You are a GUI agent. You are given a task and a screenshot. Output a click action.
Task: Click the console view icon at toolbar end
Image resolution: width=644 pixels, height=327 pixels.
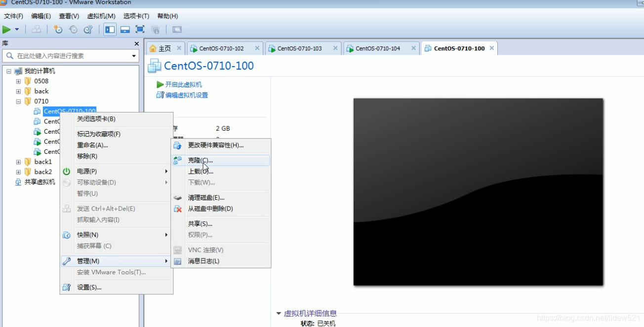pos(177,30)
